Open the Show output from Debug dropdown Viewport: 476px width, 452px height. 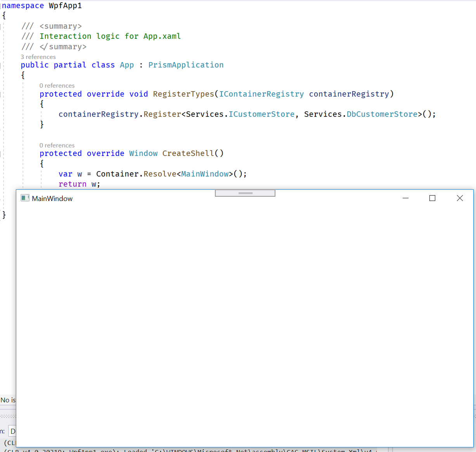[13, 431]
